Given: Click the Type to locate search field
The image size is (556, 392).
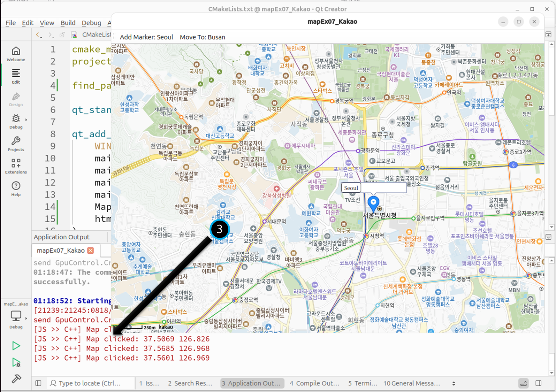Looking at the screenshot, I should 91,383.
